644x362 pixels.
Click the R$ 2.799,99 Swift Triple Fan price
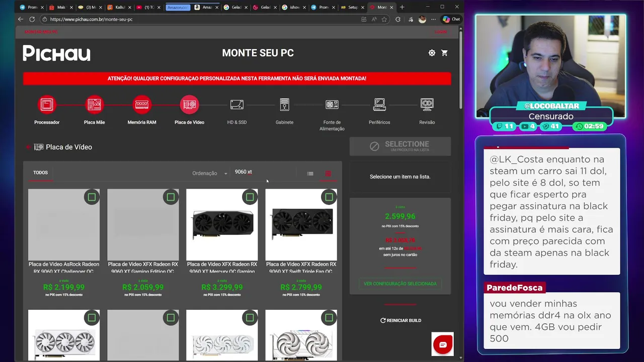[x=301, y=287]
